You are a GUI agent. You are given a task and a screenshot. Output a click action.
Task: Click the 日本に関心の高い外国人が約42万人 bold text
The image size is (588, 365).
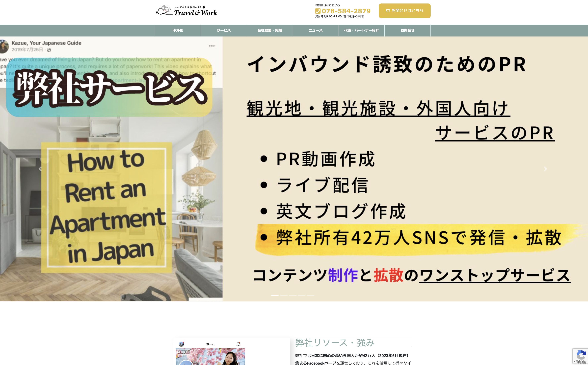tap(360, 356)
